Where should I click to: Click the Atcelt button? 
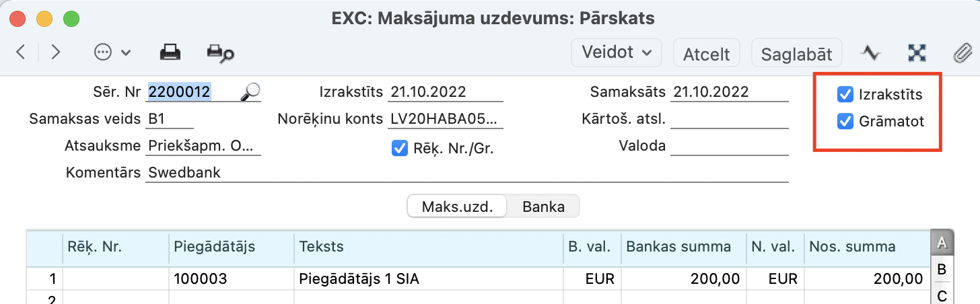point(706,53)
